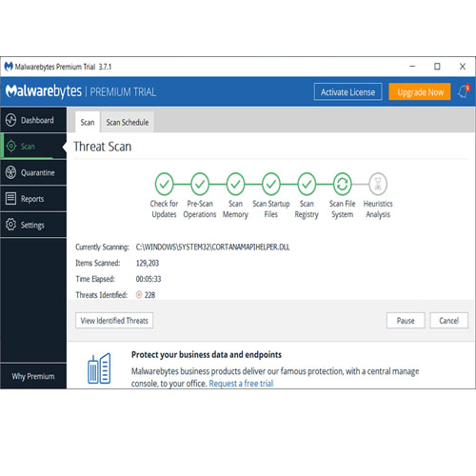Click the Time Elapsed value 00:05:33

[149, 279]
